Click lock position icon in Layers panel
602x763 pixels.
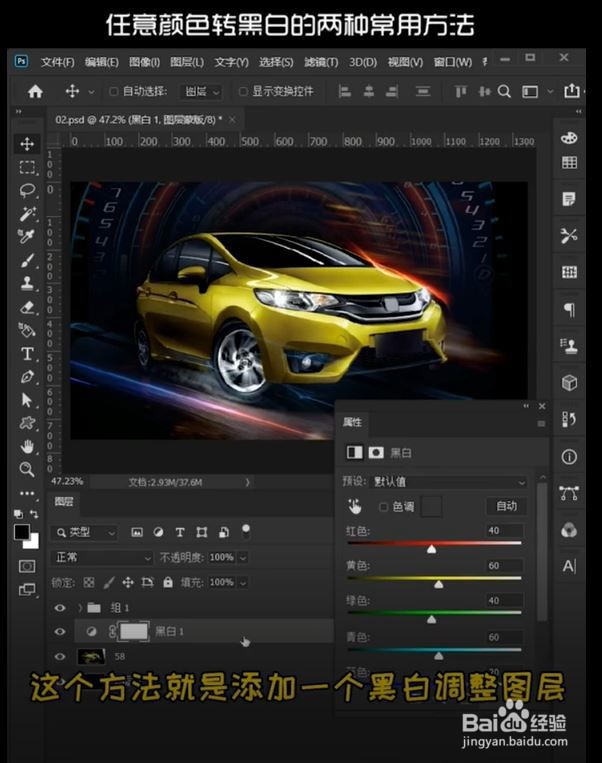(128, 582)
